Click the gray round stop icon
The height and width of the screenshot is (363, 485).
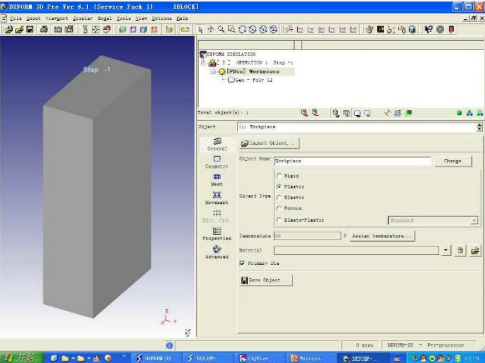coord(440,30)
